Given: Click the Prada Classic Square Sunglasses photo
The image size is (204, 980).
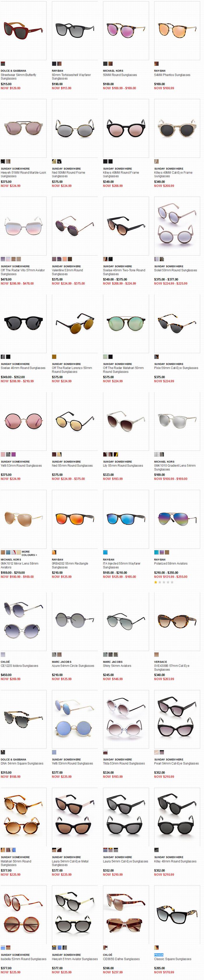Looking at the screenshot, I should coord(177,914).
